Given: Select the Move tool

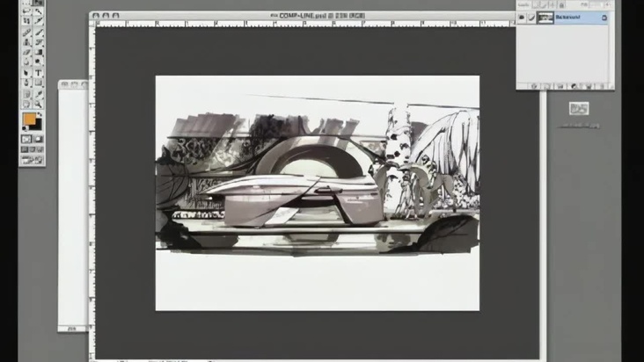Looking at the screenshot, I should (x=39, y=11).
